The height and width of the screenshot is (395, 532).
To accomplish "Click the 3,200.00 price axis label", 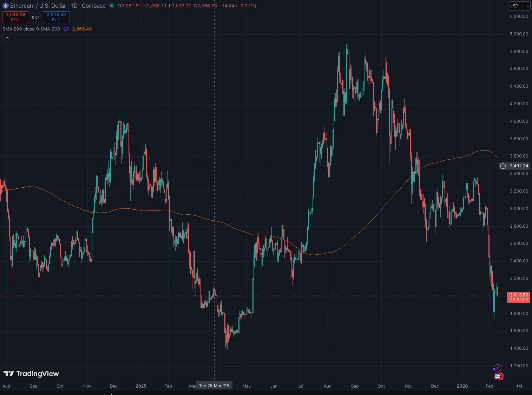I will pyautogui.click(x=519, y=191).
